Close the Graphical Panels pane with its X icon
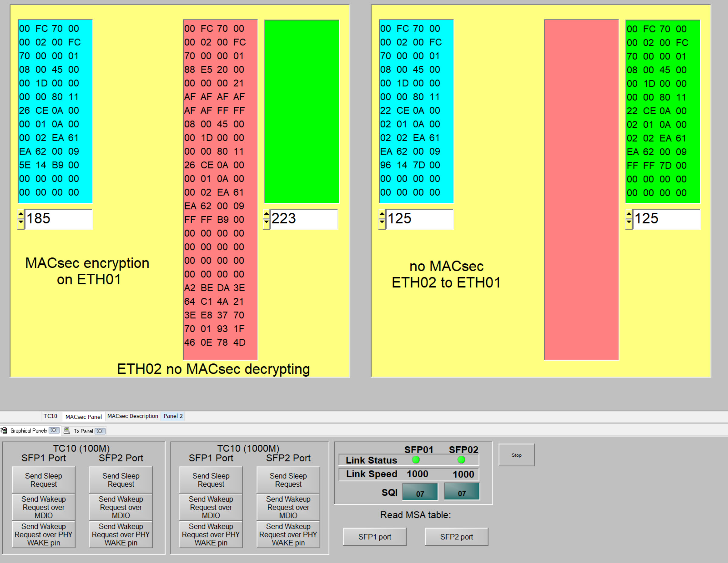Screen dimensions: 728x563 pyautogui.click(x=54, y=430)
